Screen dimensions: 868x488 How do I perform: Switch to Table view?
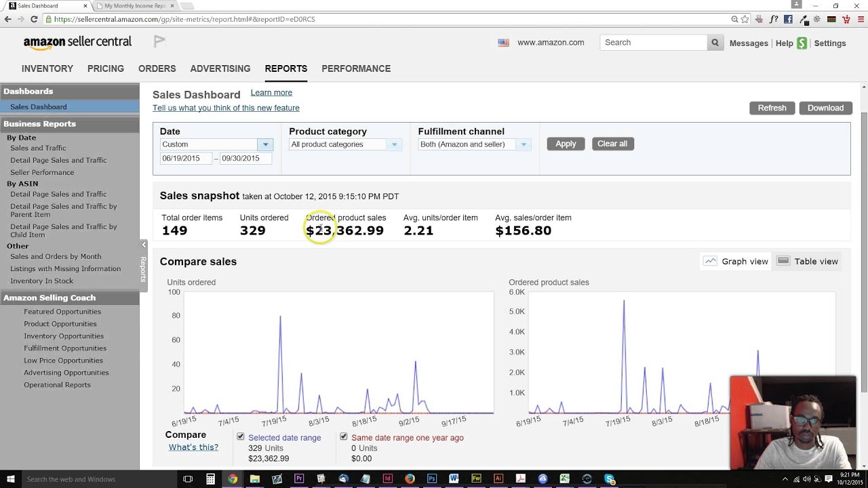click(807, 261)
